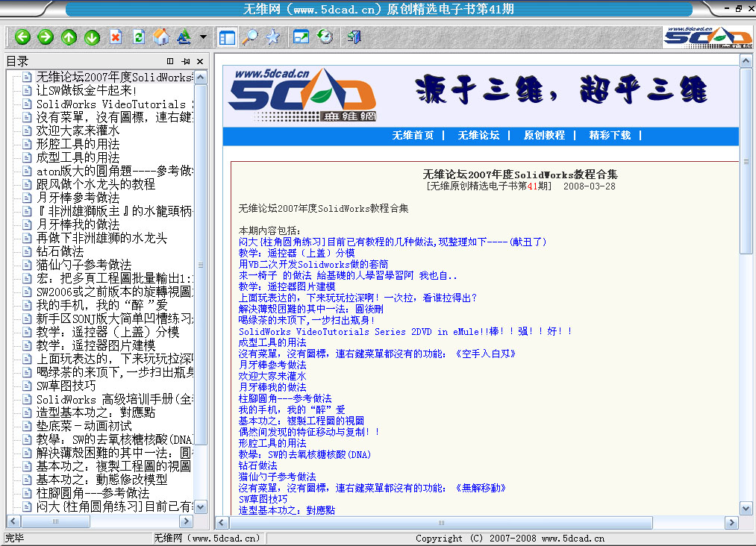Click the contents panel vertical scrollbar thumb

[x=201, y=265]
